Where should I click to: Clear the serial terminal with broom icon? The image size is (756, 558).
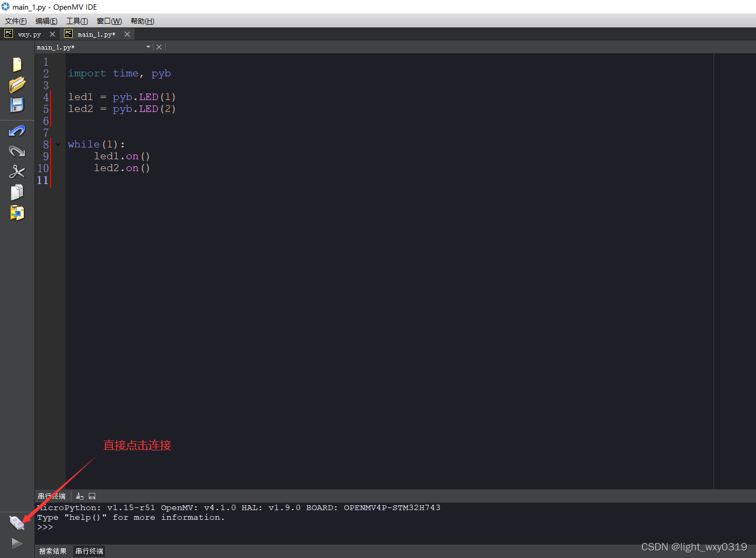[x=80, y=496]
